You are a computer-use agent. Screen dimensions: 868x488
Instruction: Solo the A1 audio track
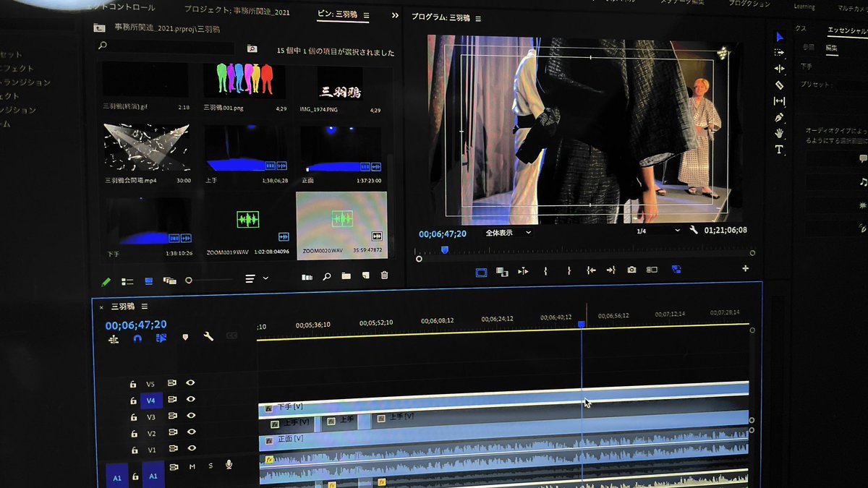pyautogui.click(x=210, y=466)
